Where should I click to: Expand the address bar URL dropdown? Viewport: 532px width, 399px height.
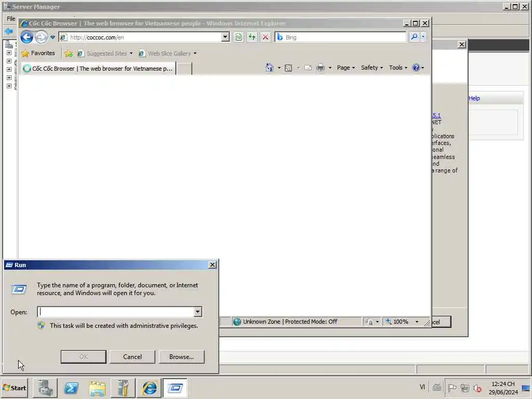[225, 37]
